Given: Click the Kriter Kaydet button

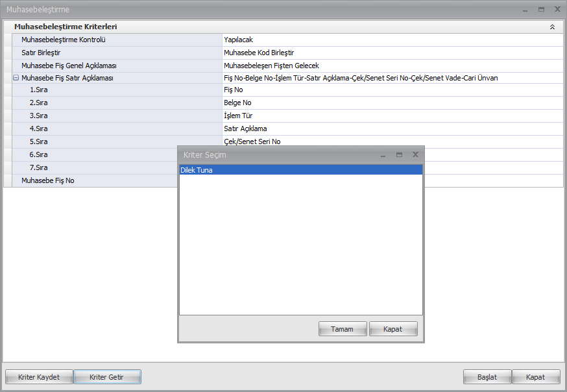Looking at the screenshot, I should 39,377.
